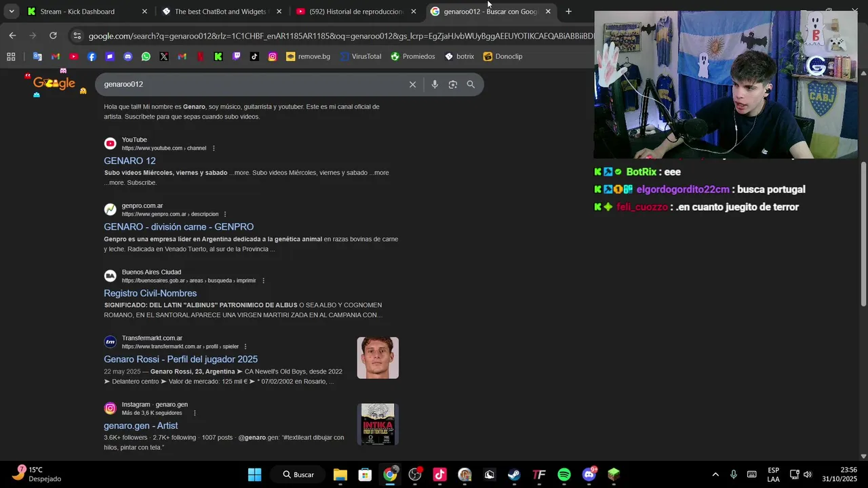The height and width of the screenshot is (488, 868).
Task: Click the INTIKA Instagram post thumbnail
Action: 378,424
